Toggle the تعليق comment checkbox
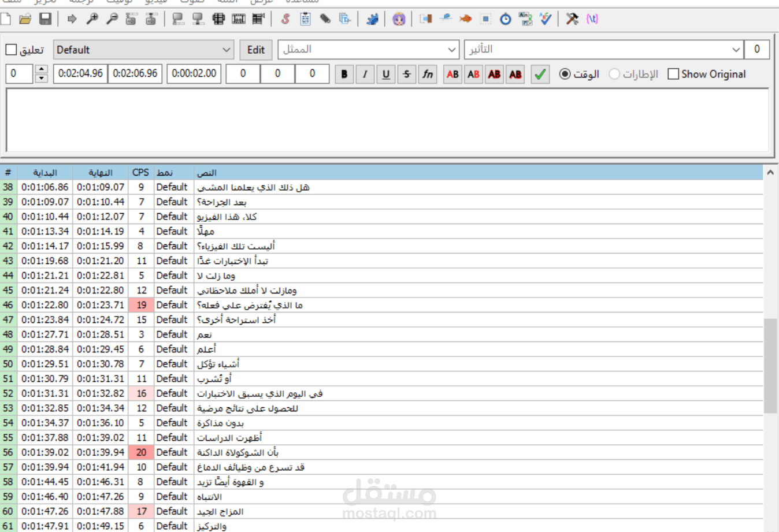 tap(11, 50)
